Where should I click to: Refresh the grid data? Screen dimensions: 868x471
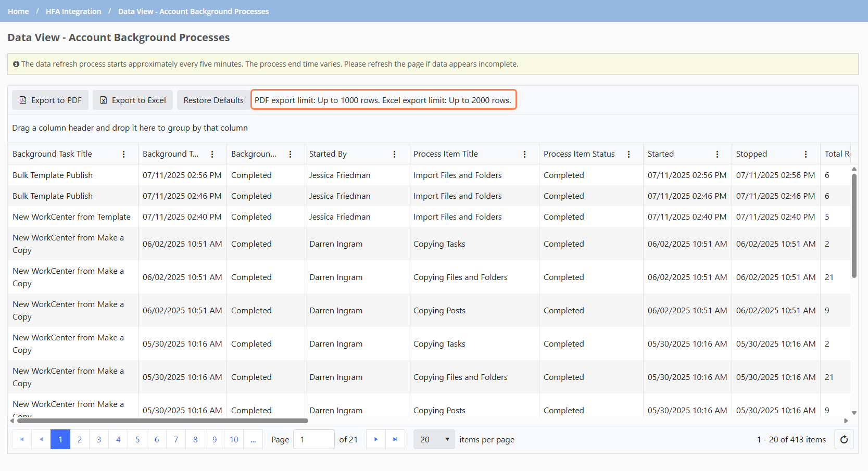tap(844, 439)
